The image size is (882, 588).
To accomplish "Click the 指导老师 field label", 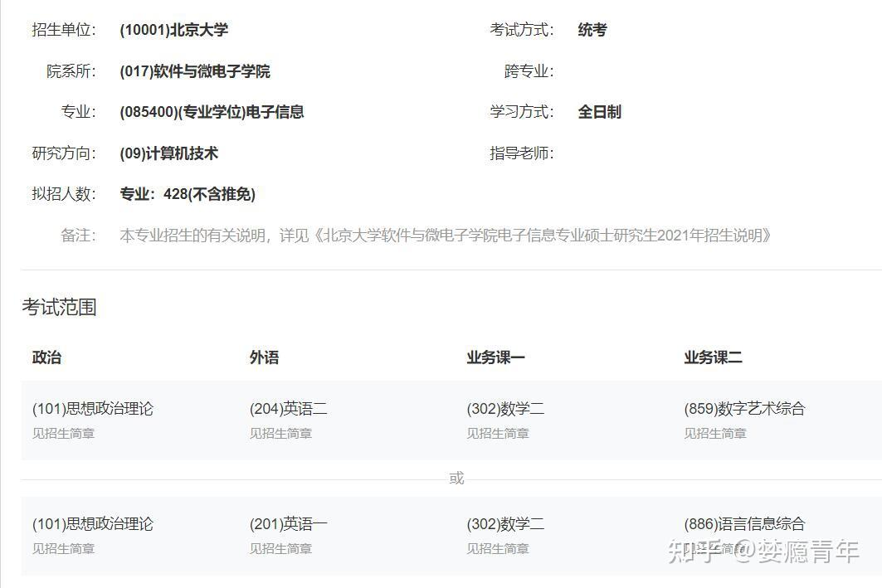I will (521, 153).
